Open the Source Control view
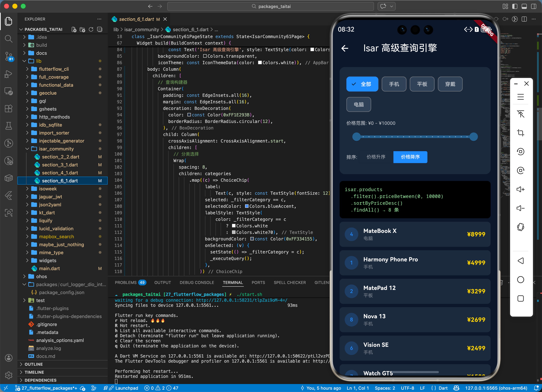The width and height of the screenshot is (542, 392). [x=9, y=56]
